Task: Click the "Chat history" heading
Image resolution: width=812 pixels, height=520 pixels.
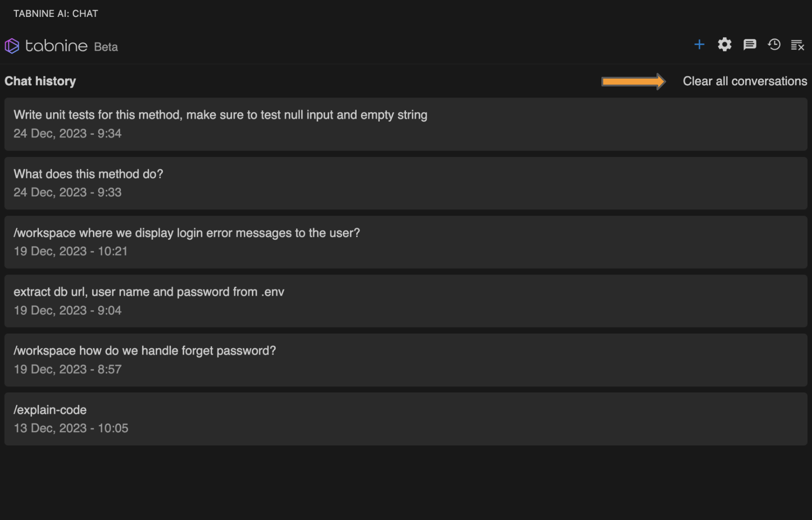Action: click(40, 81)
